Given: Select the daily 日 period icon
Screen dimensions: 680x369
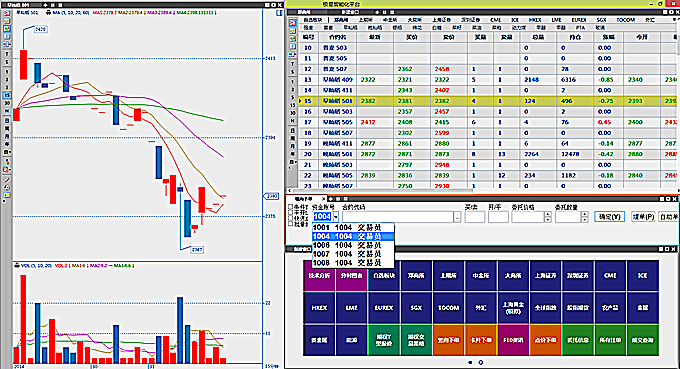Looking at the screenshot, I should [7, 120].
